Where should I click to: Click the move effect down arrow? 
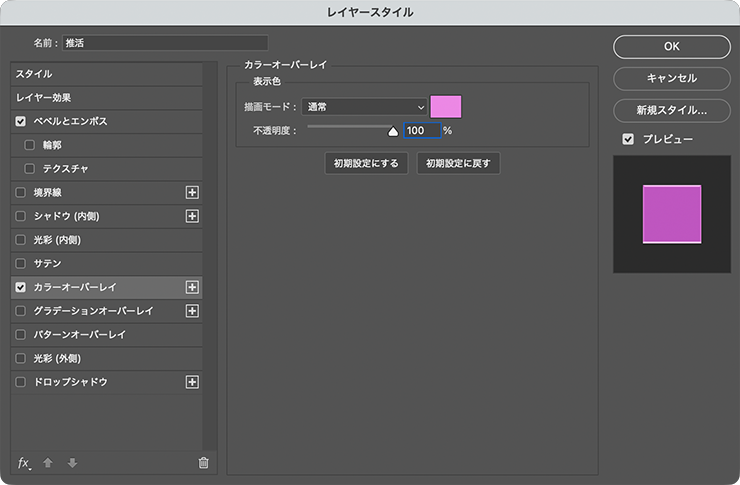(x=71, y=462)
